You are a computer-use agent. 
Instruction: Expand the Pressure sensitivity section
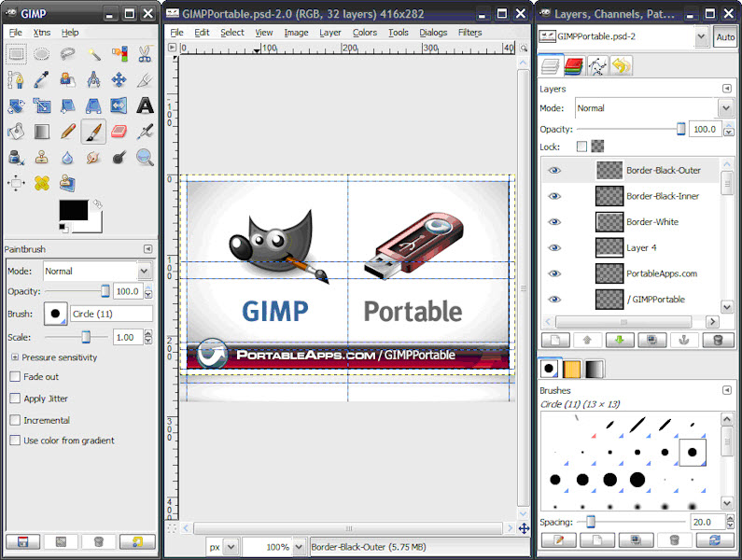click(x=15, y=357)
